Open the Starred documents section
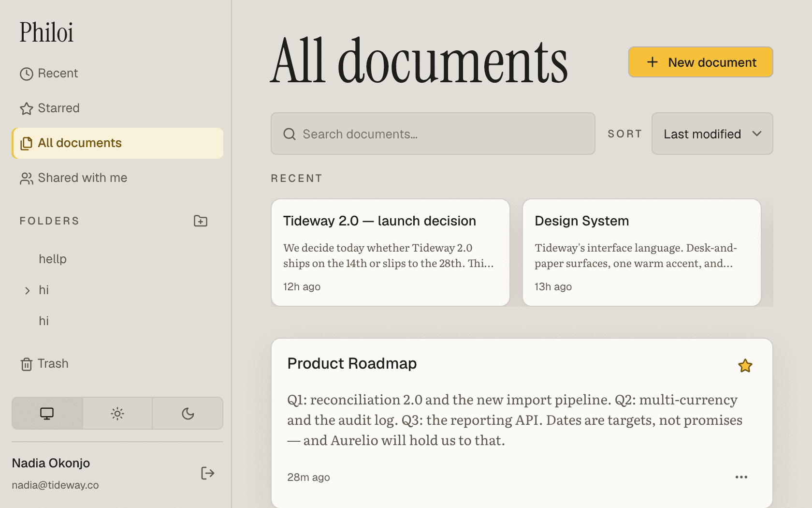 pyautogui.click(x=117, y=108)
